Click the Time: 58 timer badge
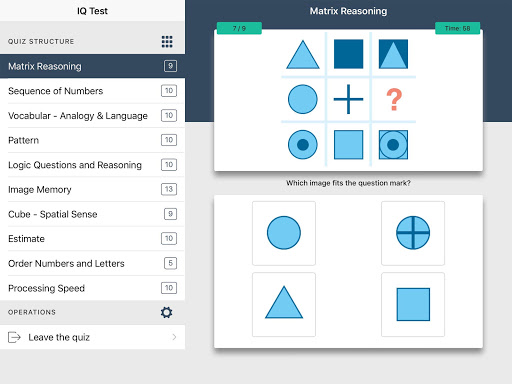Image resolution: width=512 pixels, height=384 pixels. coord(457,28)
